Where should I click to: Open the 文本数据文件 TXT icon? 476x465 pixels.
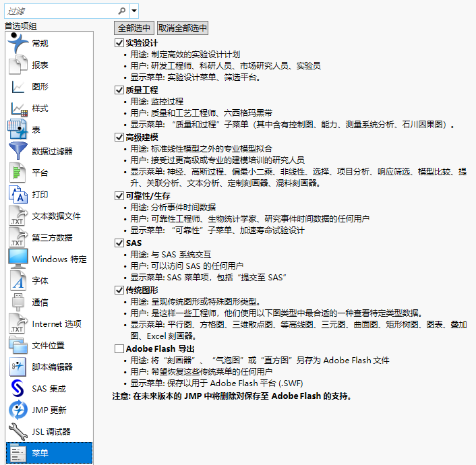tap(18, 216)
